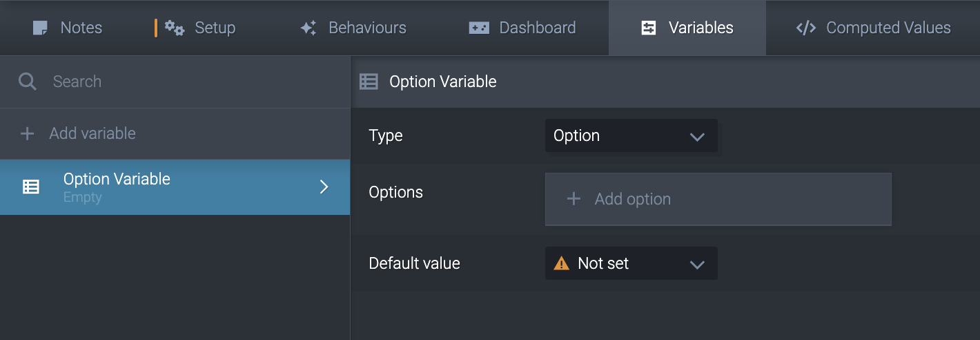The width and height of the screenshot is (980, 340).
Task: Click the Add option button
Action: click(x=718, y=199)
